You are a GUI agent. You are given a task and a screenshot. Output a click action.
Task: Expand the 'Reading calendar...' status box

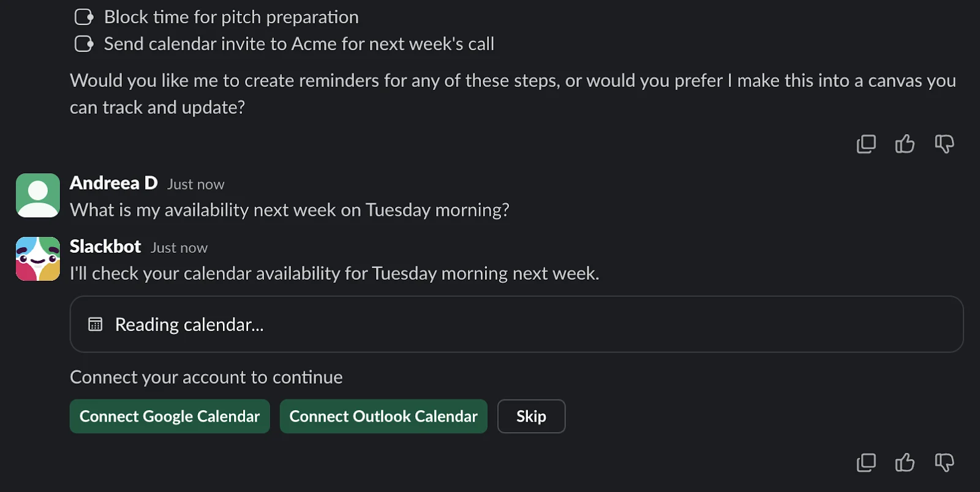point(516,324)
